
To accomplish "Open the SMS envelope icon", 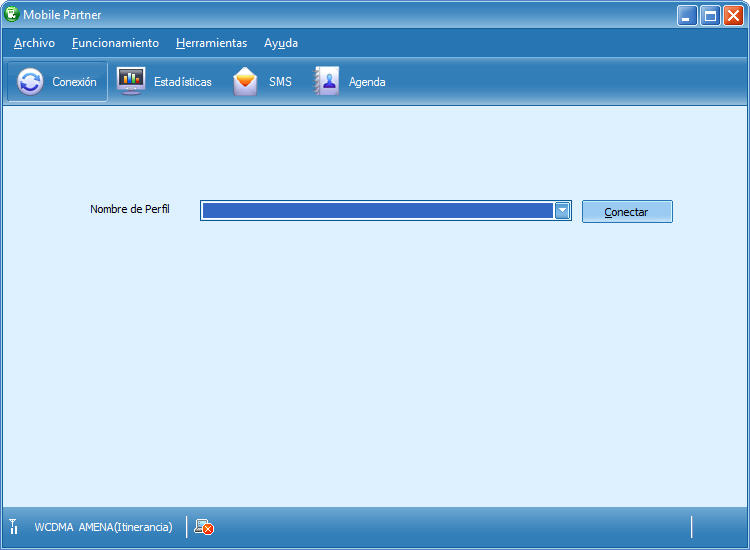I will (x=246, y=82).
